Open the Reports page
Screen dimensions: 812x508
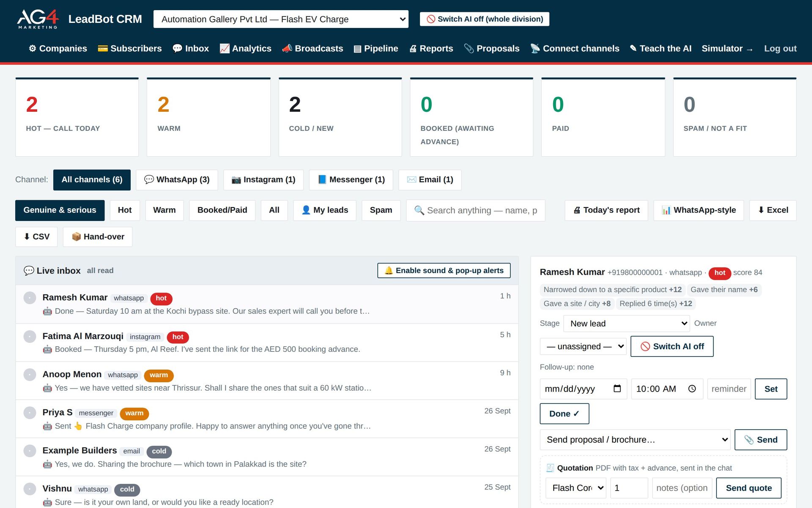click(431, 49)
